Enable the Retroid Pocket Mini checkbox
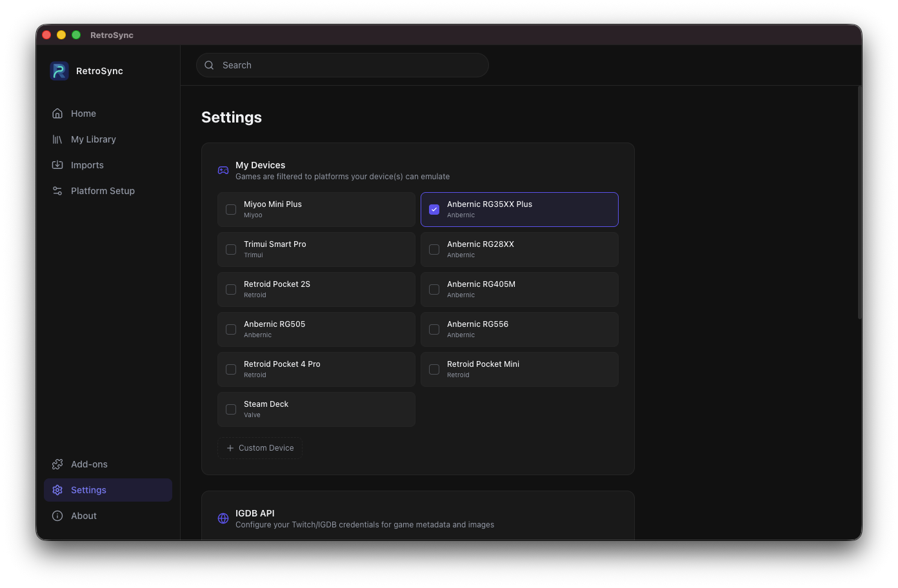The height and width of the screenshot is (588, 898). point(434,369)
